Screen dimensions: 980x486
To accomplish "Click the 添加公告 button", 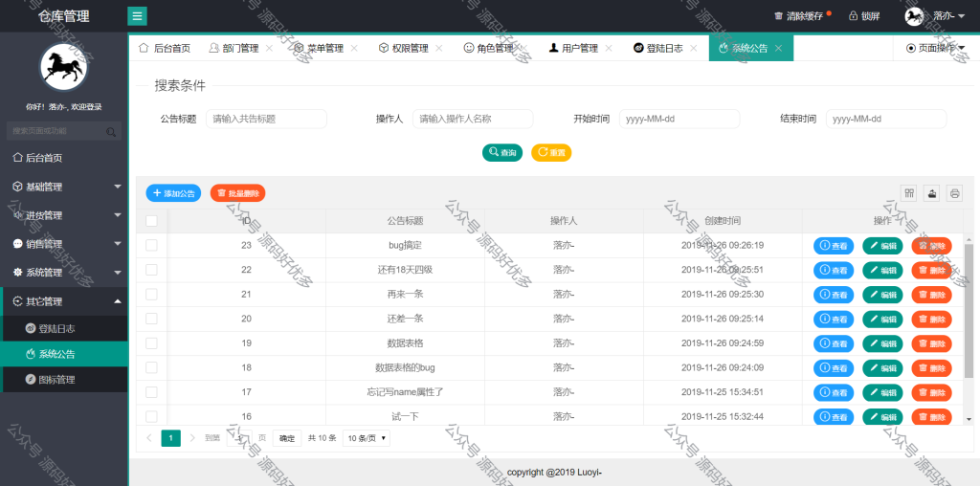I will (x=174, y=193).
